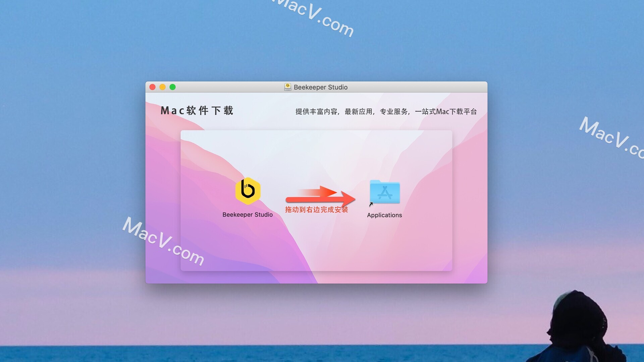Click the DMG installer window border area
This screenshot has height=362, width=644.
click(316, 86)
